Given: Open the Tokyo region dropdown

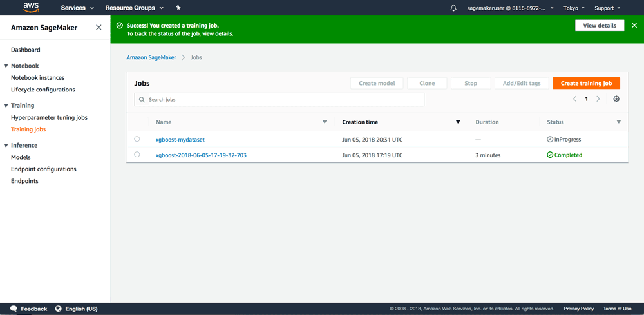Looking at the screenshot, I should [574, 8].
